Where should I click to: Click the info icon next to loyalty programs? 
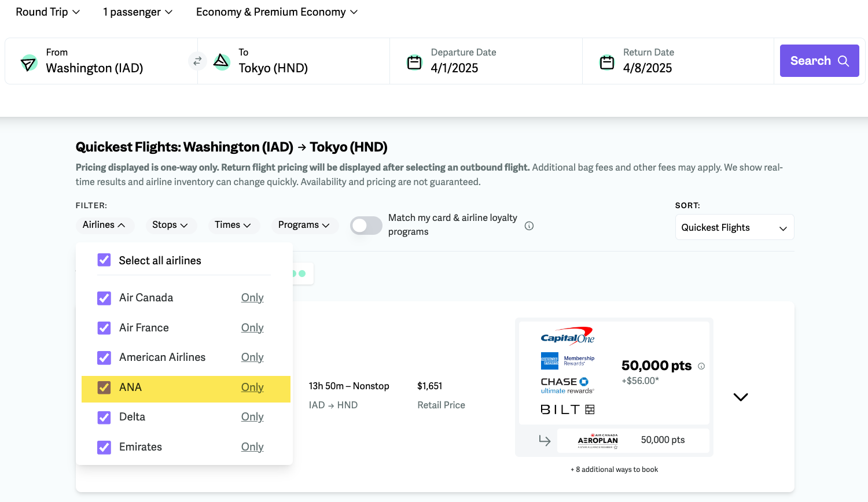click(529, 226)
